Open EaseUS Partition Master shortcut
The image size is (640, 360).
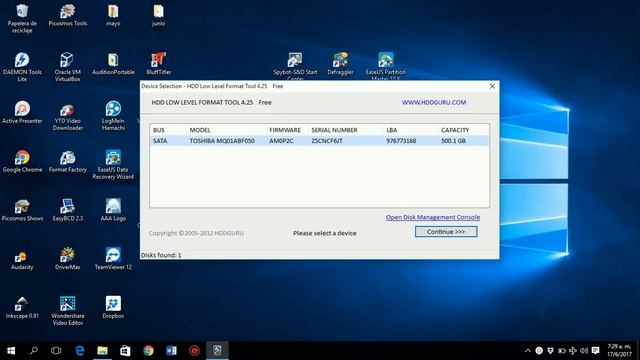(x=386, y=66)
